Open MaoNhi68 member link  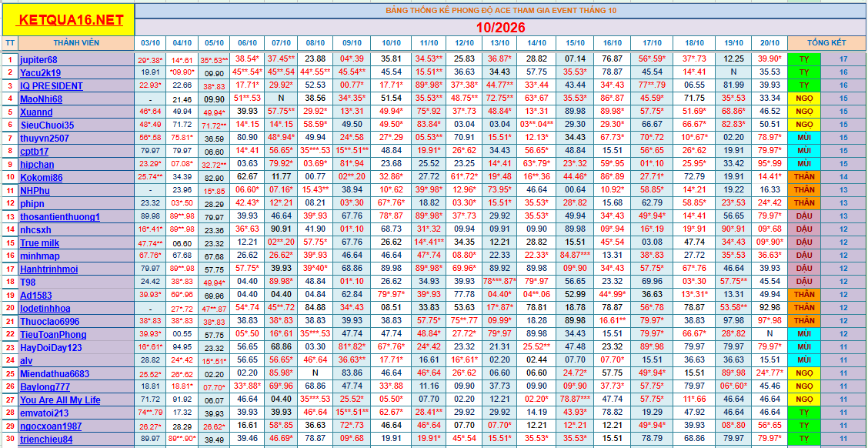(x=41, y=99)
